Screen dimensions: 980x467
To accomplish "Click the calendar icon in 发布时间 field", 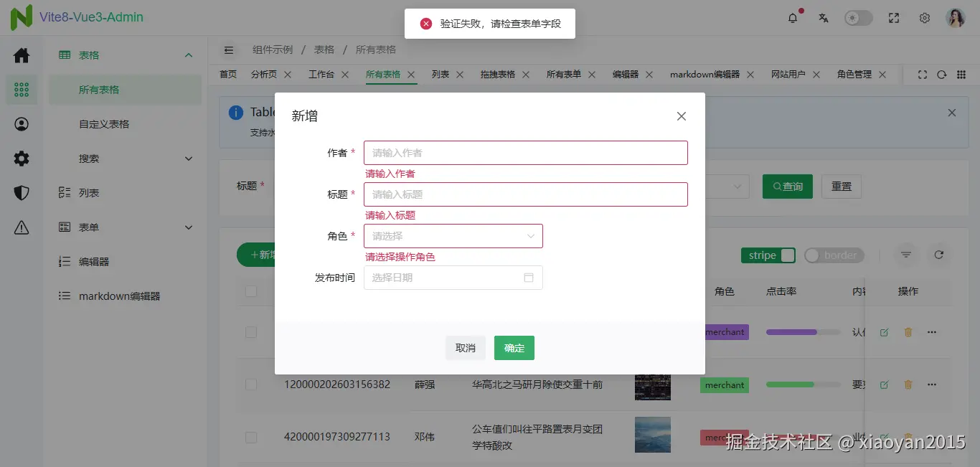I will pos(529,278).
